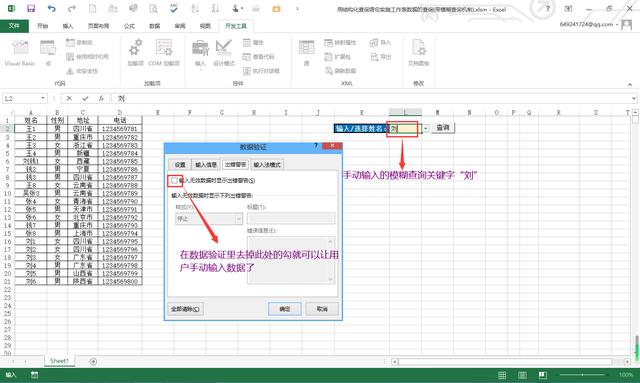640x383 pixels.
Task: Switch to Page Break Preview in the status bar
Action: tap(542, 375)
